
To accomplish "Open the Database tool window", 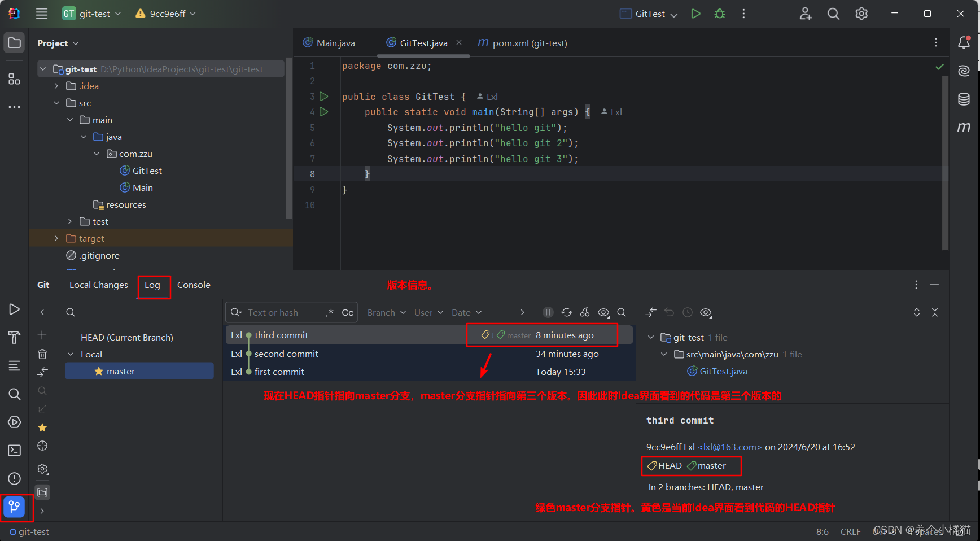I will [964, 99].
